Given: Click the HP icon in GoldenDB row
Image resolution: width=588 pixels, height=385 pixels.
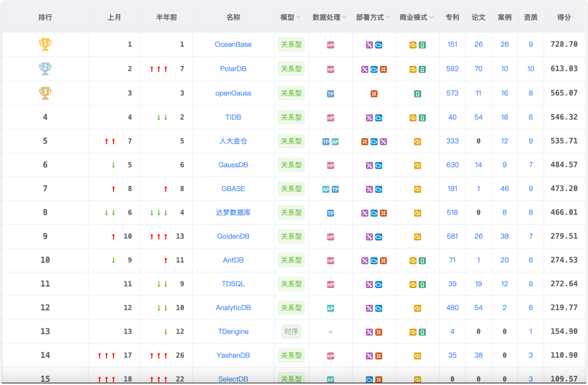Looking at the screenshot, I should pyautogui.click(x=330, y=237).
